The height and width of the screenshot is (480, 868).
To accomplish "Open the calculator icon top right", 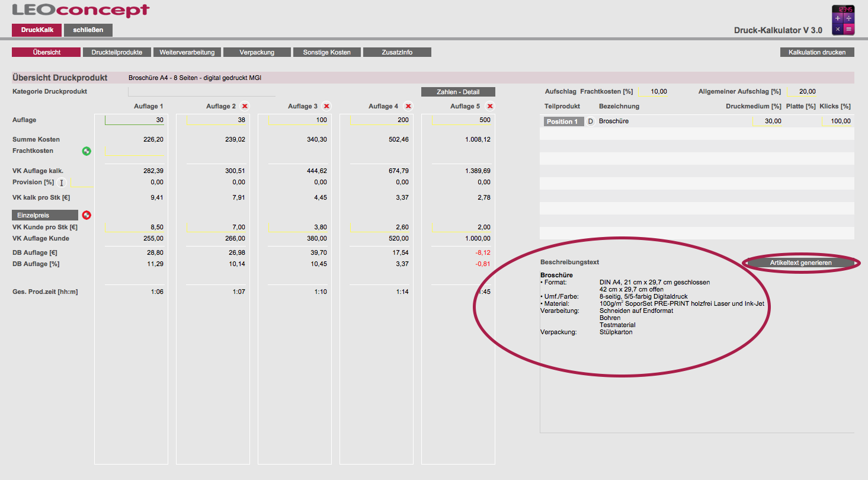I will pyautogui.click(x=843, y=20).
